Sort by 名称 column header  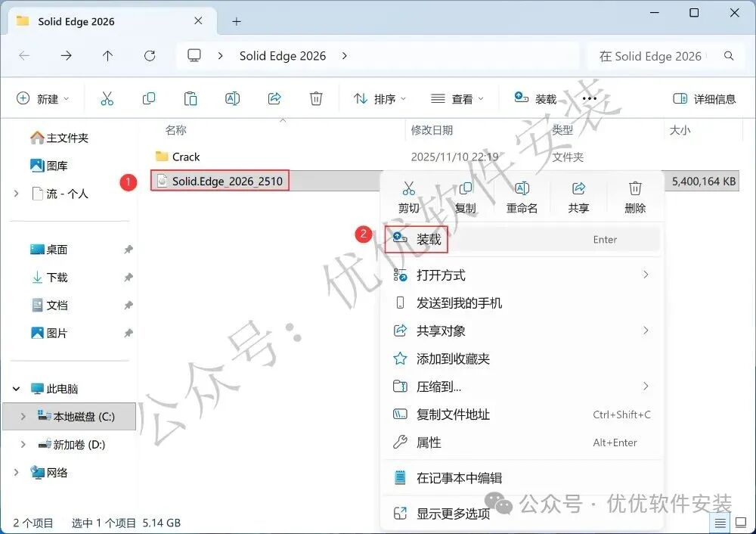tap(175, 130)
